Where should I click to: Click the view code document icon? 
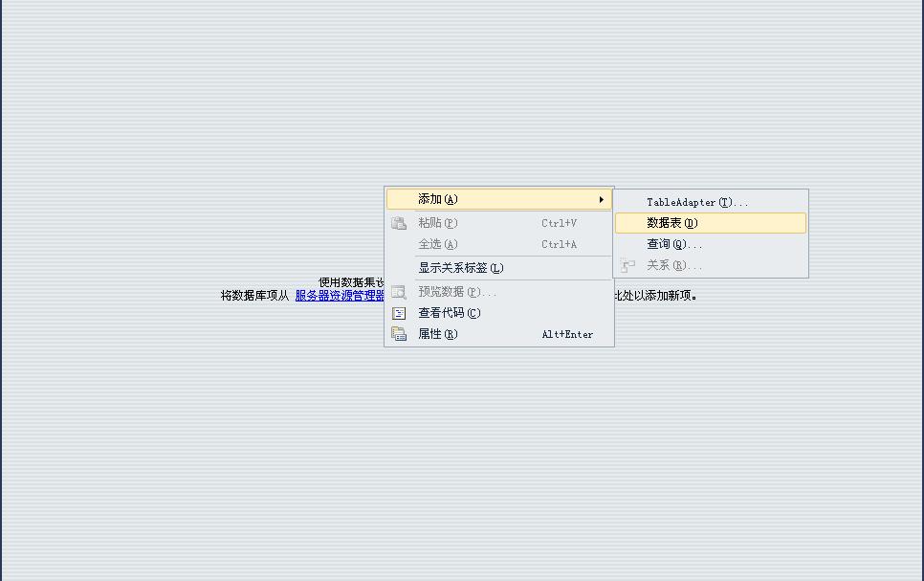point(399,313)
